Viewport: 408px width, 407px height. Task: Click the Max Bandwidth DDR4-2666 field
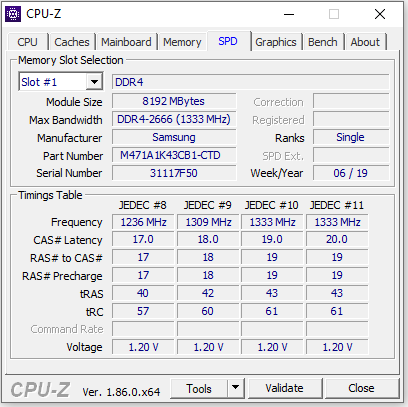[174, 119]
